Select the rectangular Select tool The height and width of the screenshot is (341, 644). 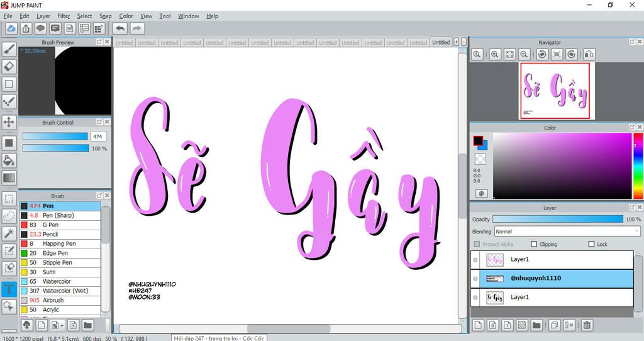pos(9,199)
